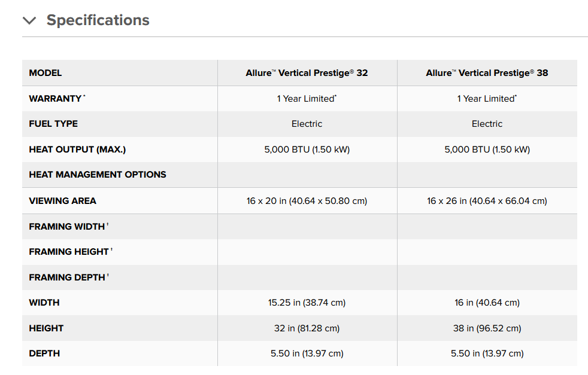Click the FRAMING HEIGHT row label
588x375 pixels.
71,252
